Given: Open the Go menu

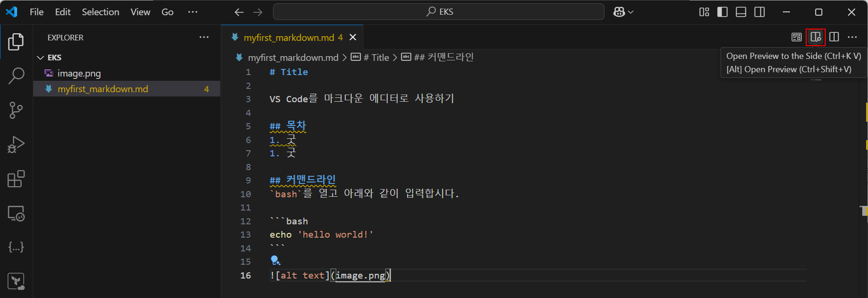Looking at the screenshot, I should pyautogui.click(x=167, y=12).
